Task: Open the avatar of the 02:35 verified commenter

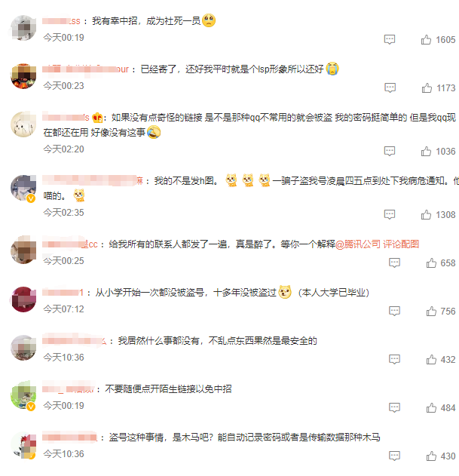Action: tap(23, 189)
